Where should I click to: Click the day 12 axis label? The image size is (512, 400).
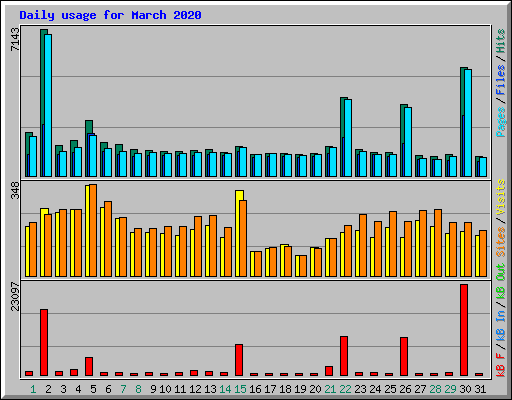pos(195,389)
